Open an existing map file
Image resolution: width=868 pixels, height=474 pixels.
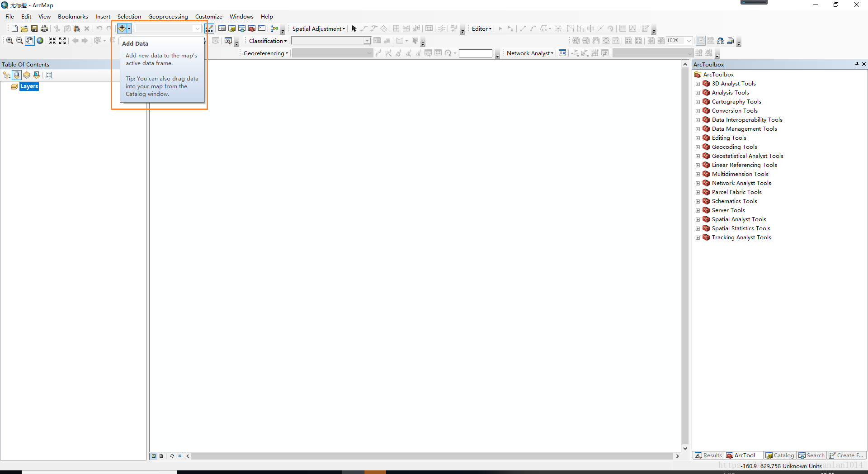(x=24, y=28)
